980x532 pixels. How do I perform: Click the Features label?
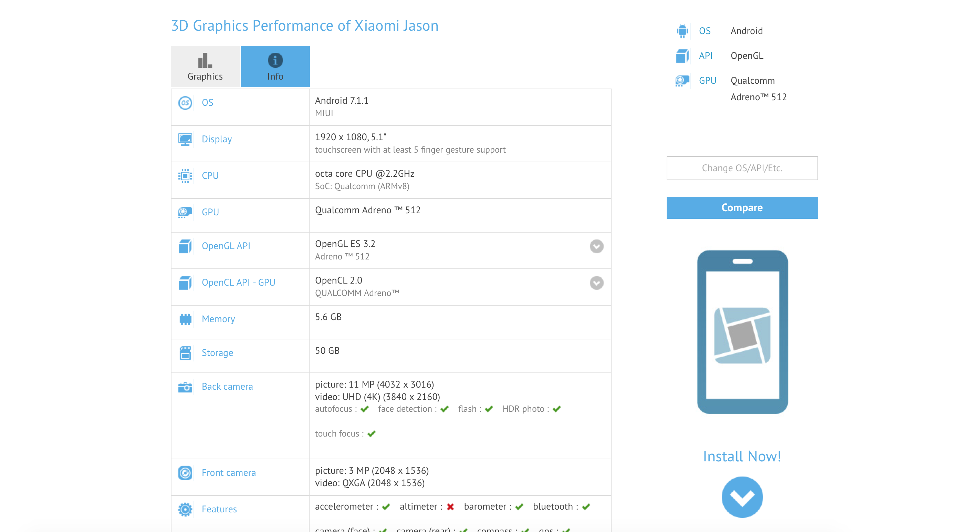219,510
